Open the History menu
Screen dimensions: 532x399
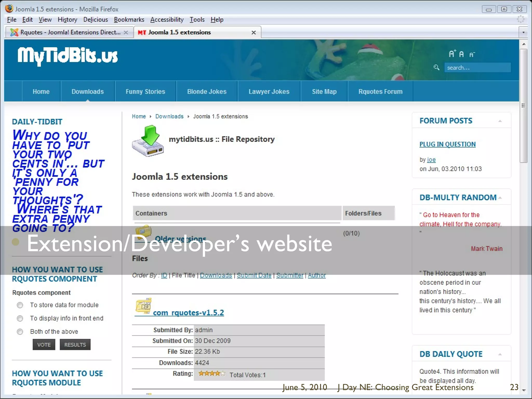pyautogui.click(x=67, y=19)
